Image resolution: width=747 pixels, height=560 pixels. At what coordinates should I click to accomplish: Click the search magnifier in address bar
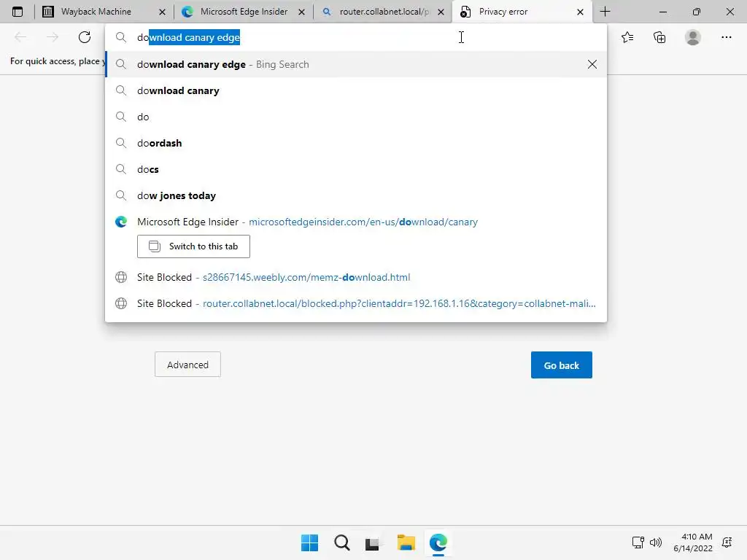coord(121,37)
